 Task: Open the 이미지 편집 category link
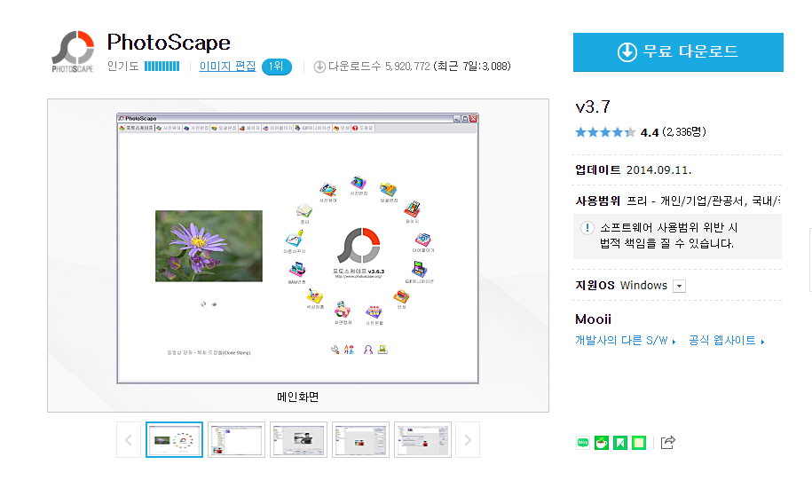tap(227, 67)
